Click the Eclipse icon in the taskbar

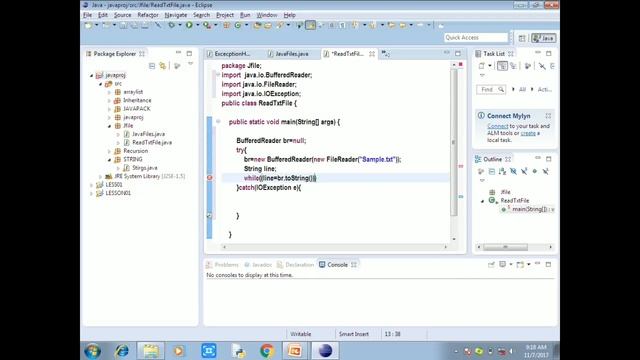click(x=325, y=351)
